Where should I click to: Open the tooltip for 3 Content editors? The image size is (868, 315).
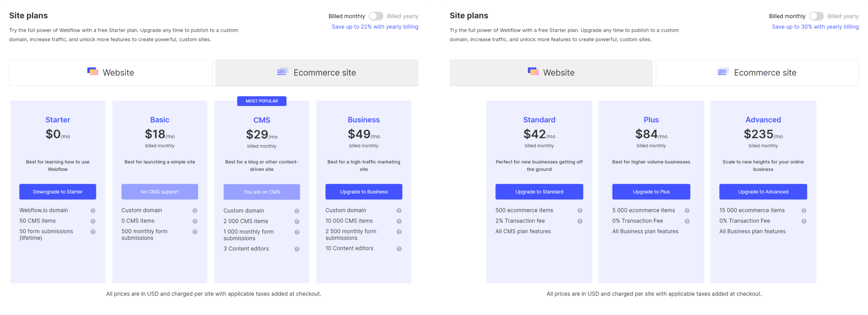tap(297, 248)
